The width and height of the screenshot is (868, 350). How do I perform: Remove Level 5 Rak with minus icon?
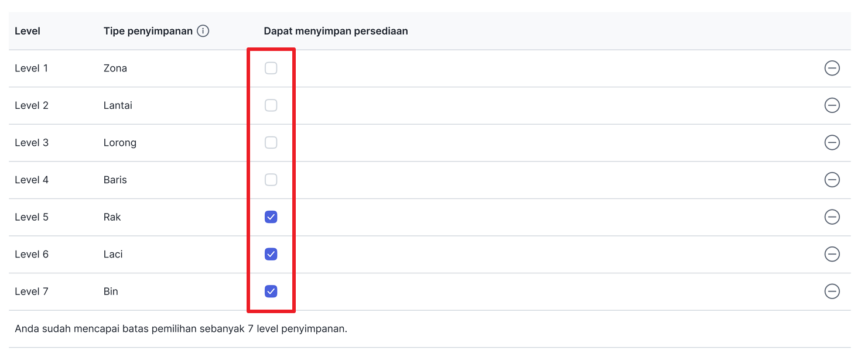coord(832,217)
